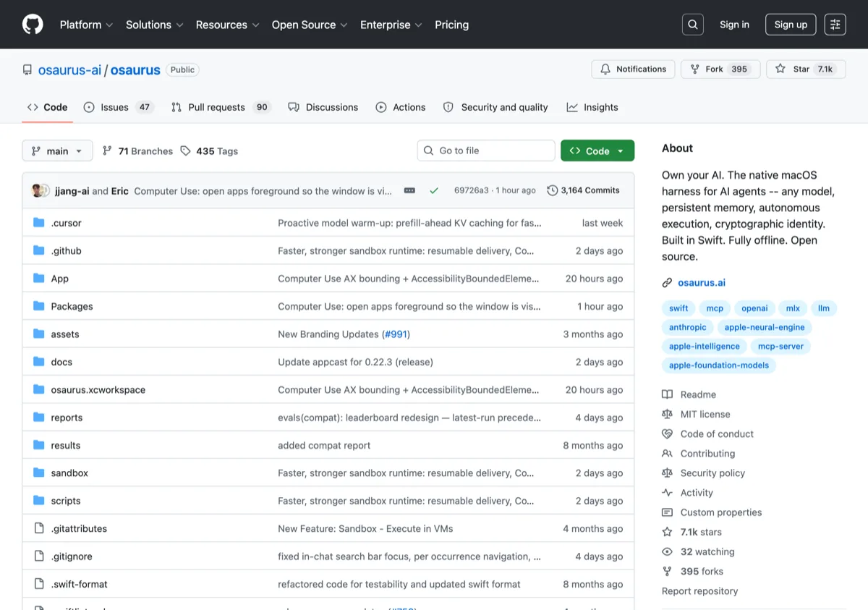Click jjang-ai avatar image
868x610 pixels.
click(38, 190)
